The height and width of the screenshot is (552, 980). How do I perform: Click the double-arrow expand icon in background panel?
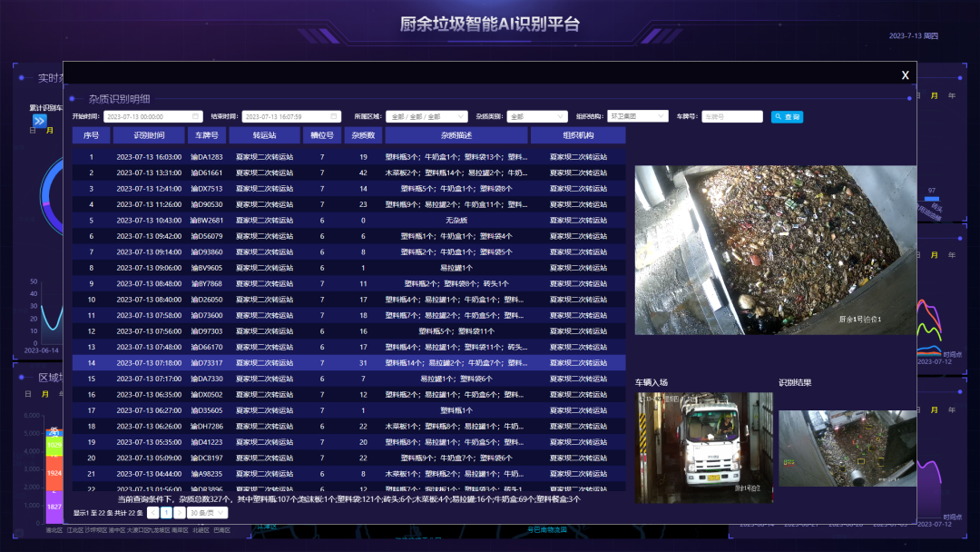tap(39, 121)
